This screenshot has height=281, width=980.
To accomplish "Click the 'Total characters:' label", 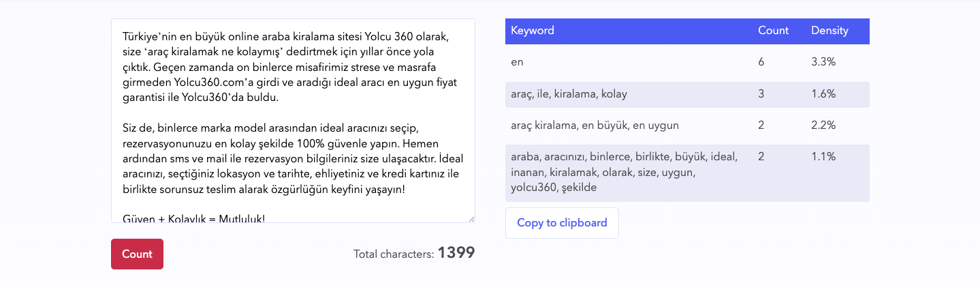I will click(394, 254).
